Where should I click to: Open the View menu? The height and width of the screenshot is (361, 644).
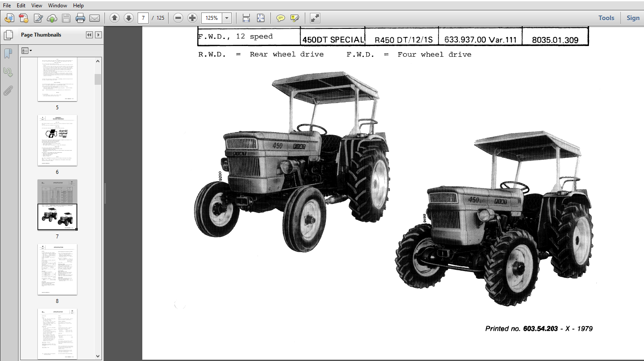(37, 6)
